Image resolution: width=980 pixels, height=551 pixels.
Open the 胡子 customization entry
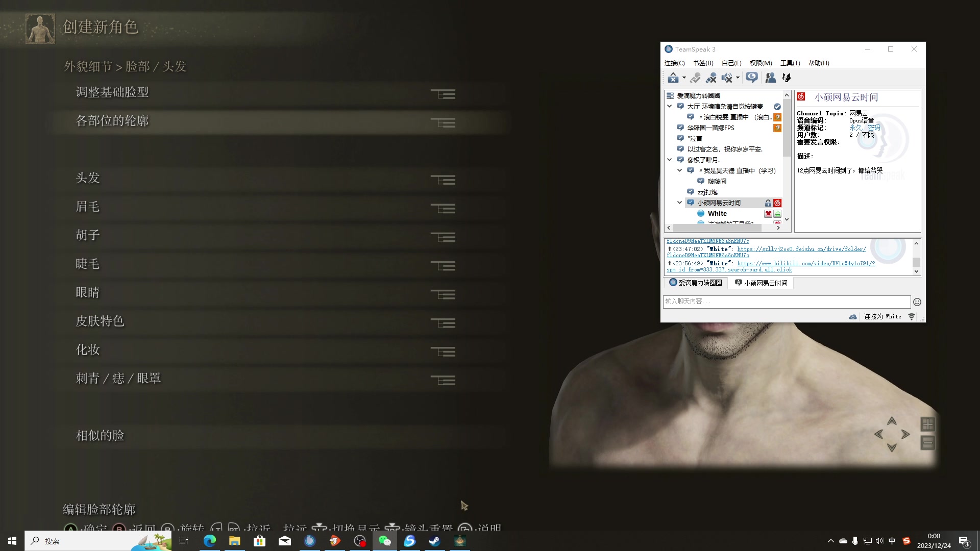tap(265, 235)
